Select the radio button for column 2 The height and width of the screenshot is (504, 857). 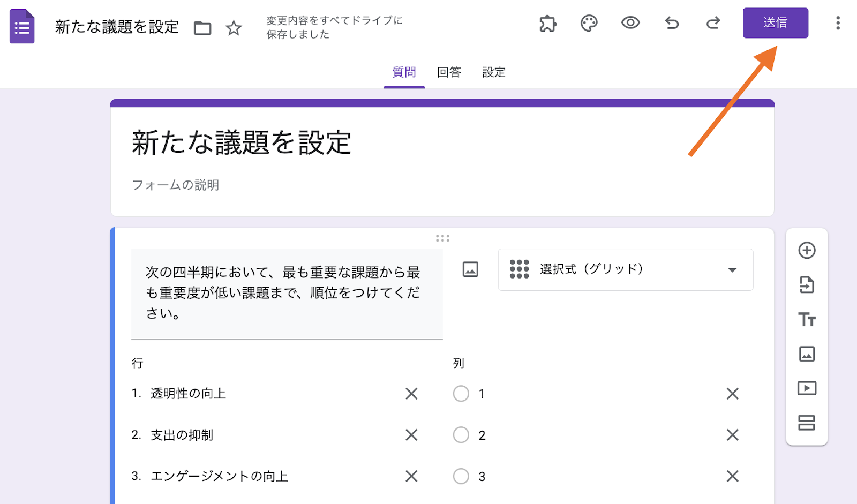pos(461,435)
